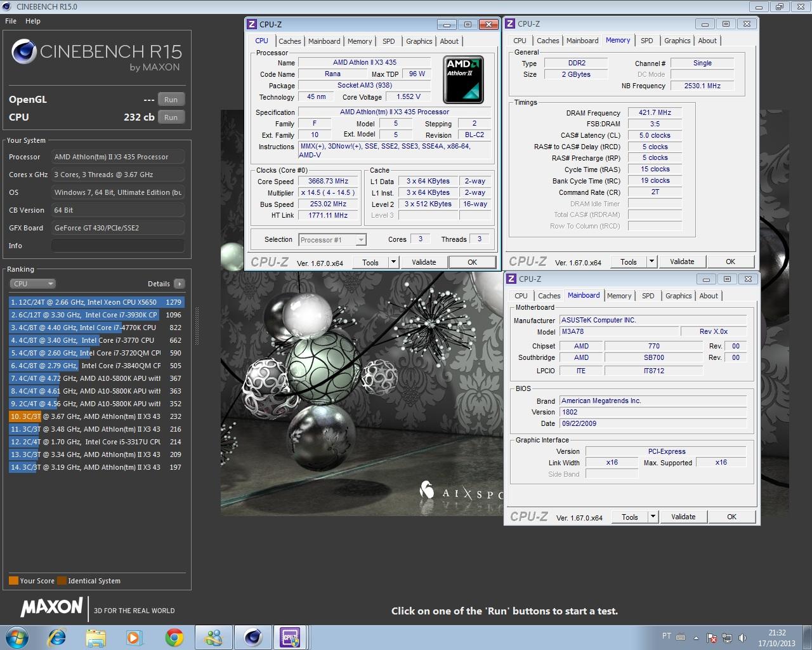This screenshot has width=812, height=650.
Task: Click DRAM Frequency value 421.7 MHz
Action: (x=655, y=112)
